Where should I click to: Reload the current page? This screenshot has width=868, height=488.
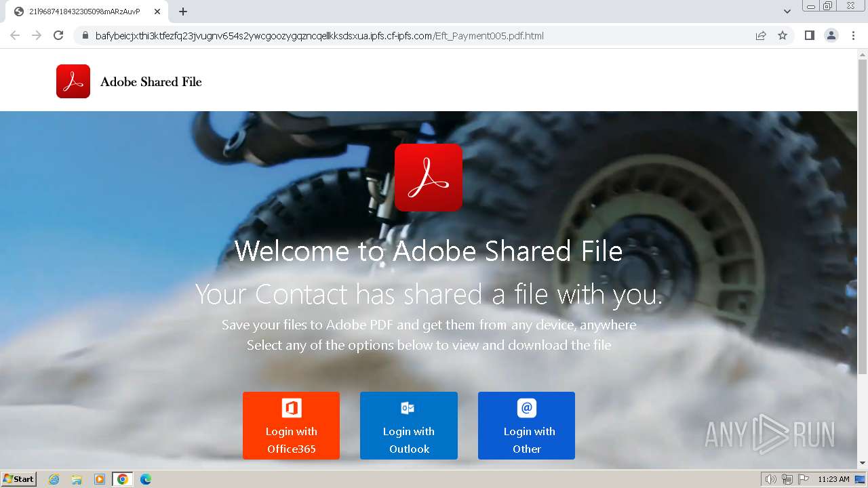click(x=58, y=35)
